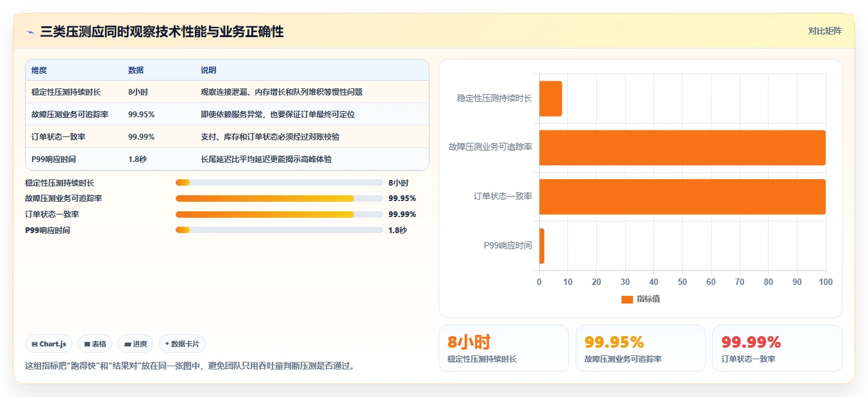This screenshot has height=397, width=868.
Task: Click the table cell 即使依赖服务异常，也要保证订单最终可定位
Action: tap(278, 115)
